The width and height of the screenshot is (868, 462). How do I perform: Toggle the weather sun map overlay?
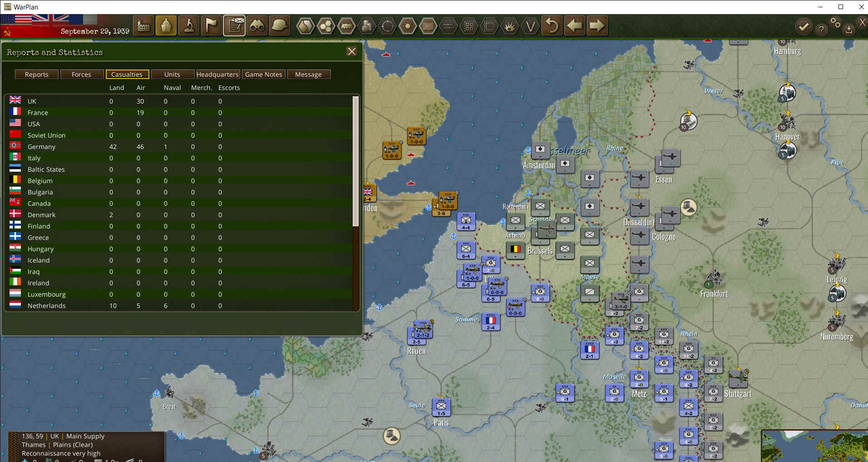click(408, 26)
